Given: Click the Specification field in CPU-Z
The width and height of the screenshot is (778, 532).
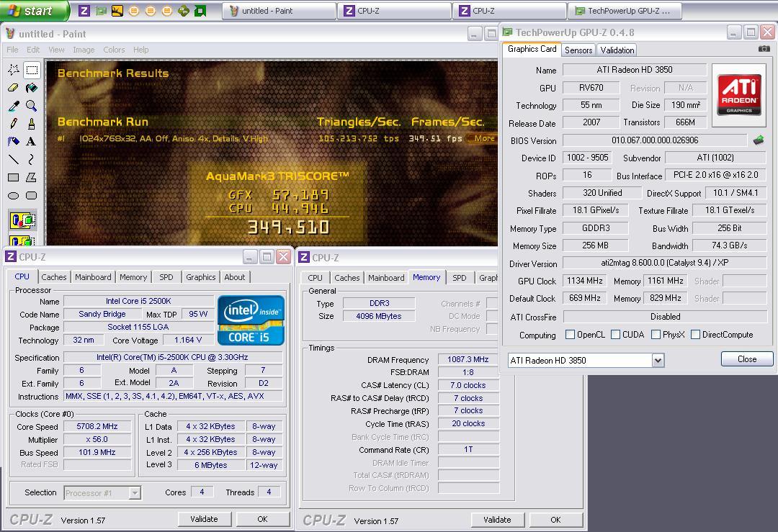Looking at the screenshot, I should click(x=172, y=357).
